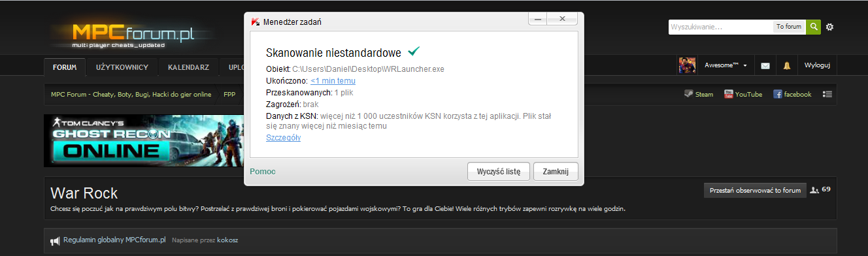Close the Menedżer zadań dialog with X

[563, 20]
